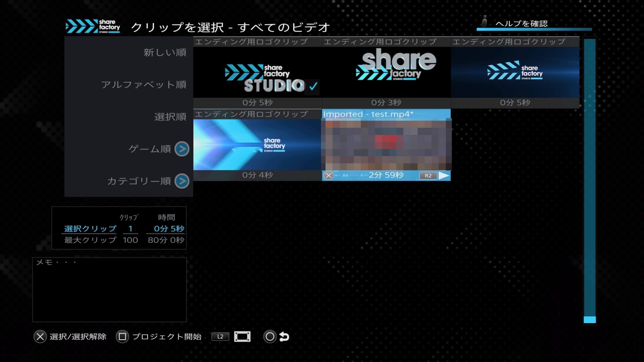644x362 pixels.
Task: Click the 80分 0秒 max time value
Action: pyautogui.click(x=166, y=240)
